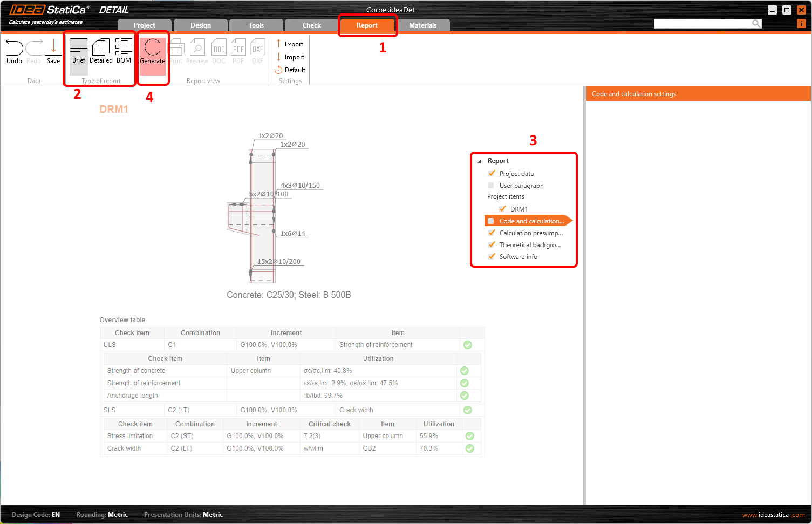Generate the report
The height and width of the screenshot is (524, 812).
pyautogui.click(x=153, y=52)
